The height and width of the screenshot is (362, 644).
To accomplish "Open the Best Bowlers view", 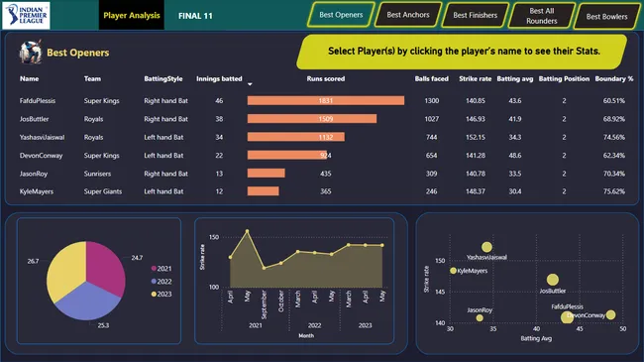I will [x=606, y=17].
